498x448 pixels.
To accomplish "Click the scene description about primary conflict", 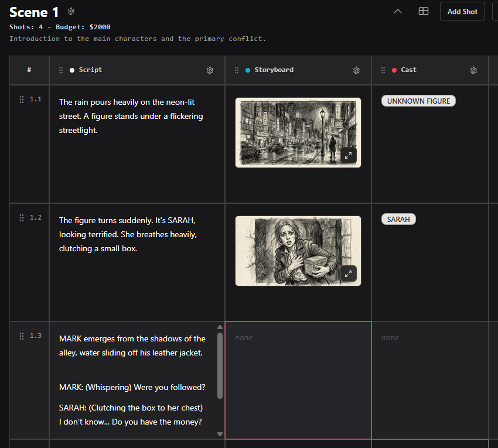I will point(138,39).
